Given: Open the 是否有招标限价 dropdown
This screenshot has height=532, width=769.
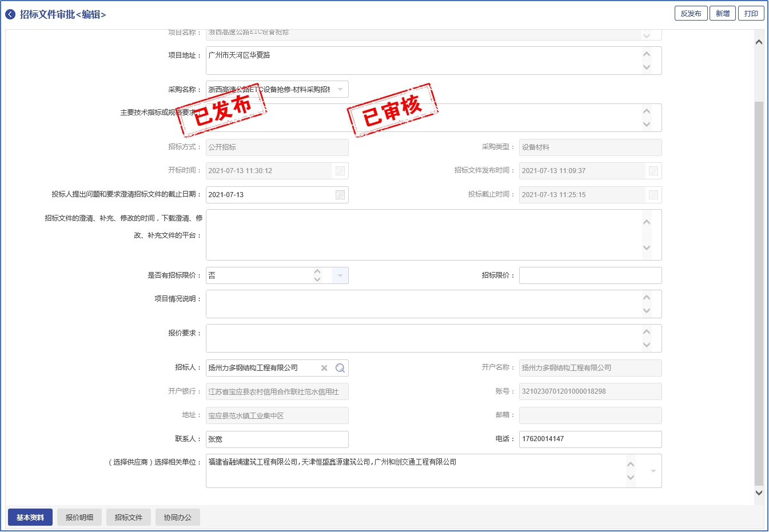Looking at the screenshot, I should pos(340,275).
